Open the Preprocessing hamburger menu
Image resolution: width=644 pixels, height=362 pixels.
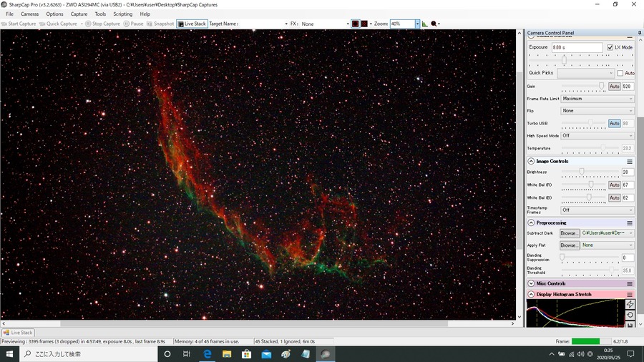[x=630, y=223]
